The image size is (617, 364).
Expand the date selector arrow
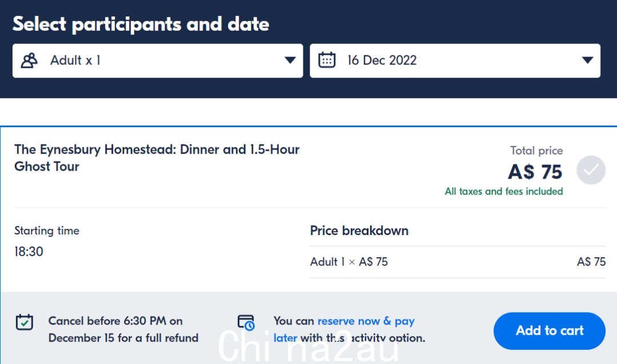tap(587, 60)
